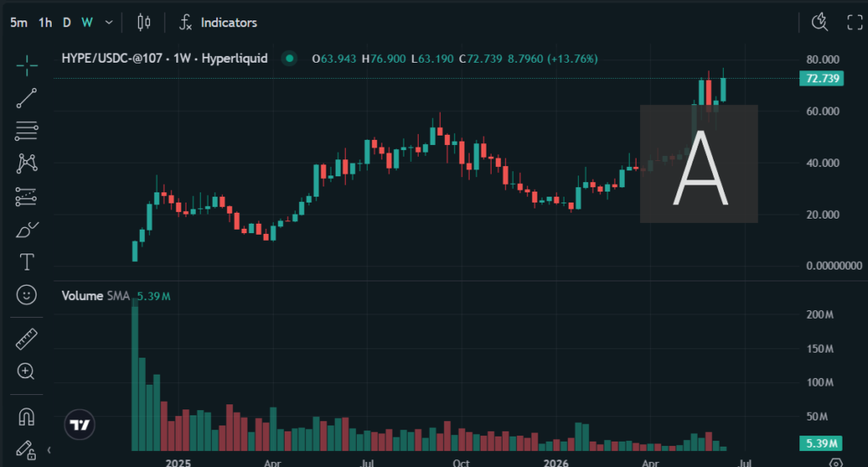The height and width of the screenshot is (467, 868).
Task: Click the 2025 time axis label
Action: (178, 463)
